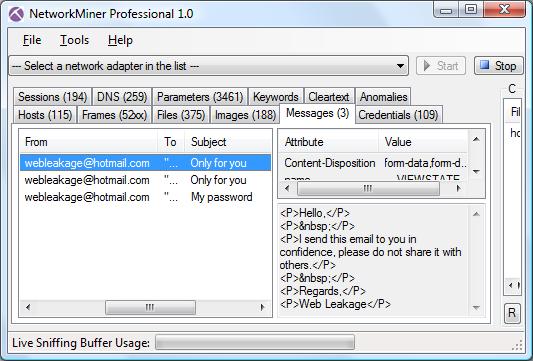Select the highlighted 'Only for you' message row
533x361 pixels.
click(x=145, y=163)
